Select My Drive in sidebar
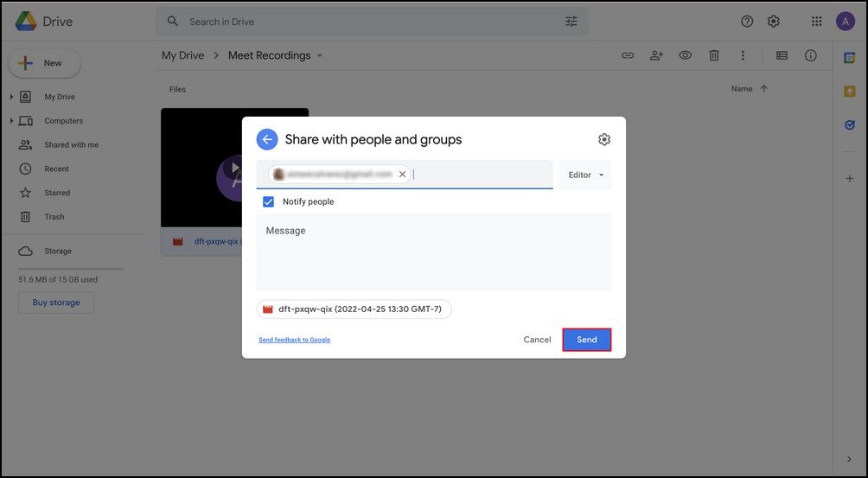Image resolution: width=868 pixels, height=478 pixels. pyautogui.click(x=60, y=97)
